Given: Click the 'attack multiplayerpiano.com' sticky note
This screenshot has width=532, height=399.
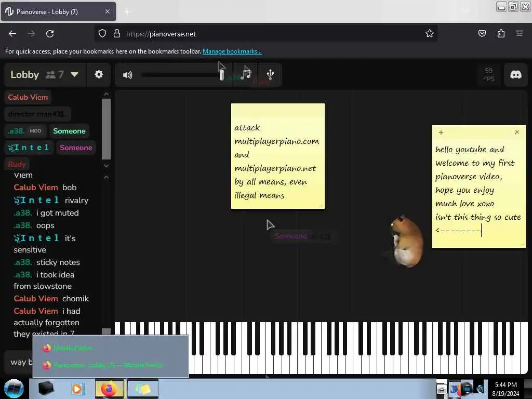Looking at the screenshot, I should tap(277, 156).
